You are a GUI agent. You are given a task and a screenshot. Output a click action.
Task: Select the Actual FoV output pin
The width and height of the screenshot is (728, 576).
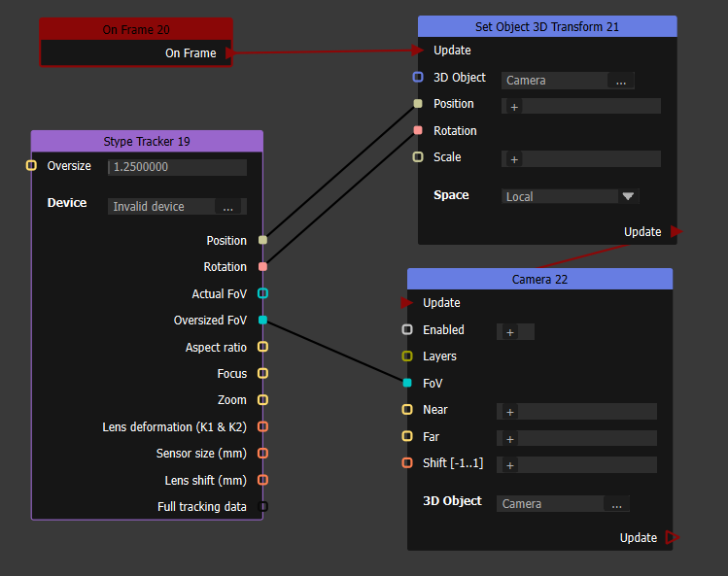262,293
